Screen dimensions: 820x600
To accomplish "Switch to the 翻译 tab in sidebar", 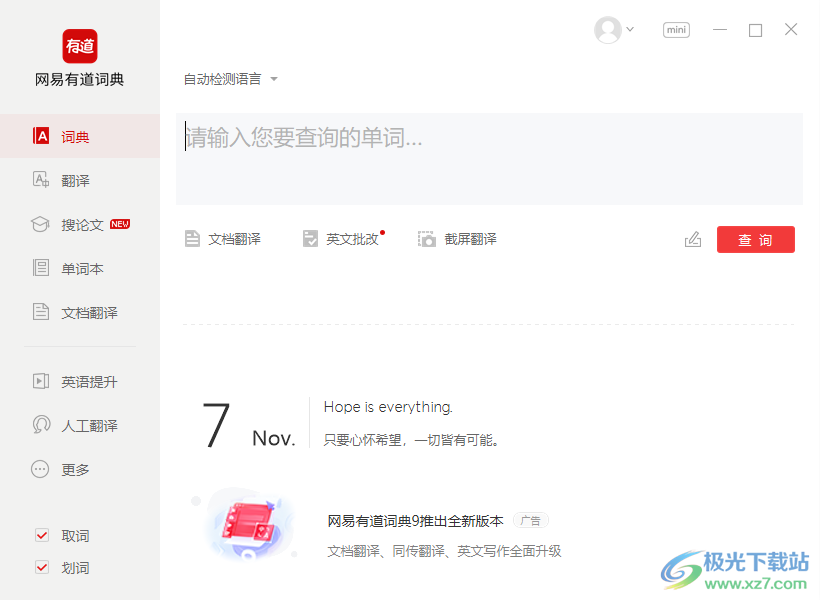I will (x=75, y=181).
